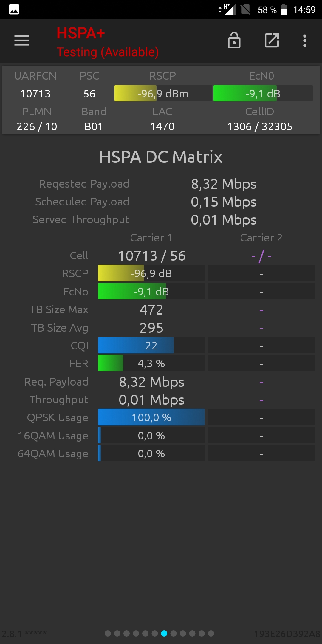Tap the export/share square arrow icon
The image size is (322, 644).
click(272, 40)
